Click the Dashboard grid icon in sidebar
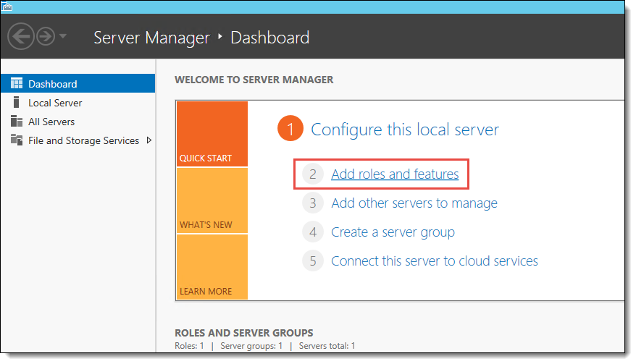 coord(17,83)
